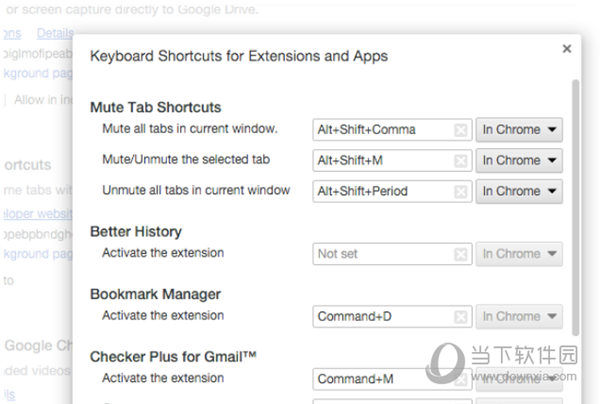
Task: Edit the Alt+Shift+Comma shortcut field
Action: pos(392,130)
